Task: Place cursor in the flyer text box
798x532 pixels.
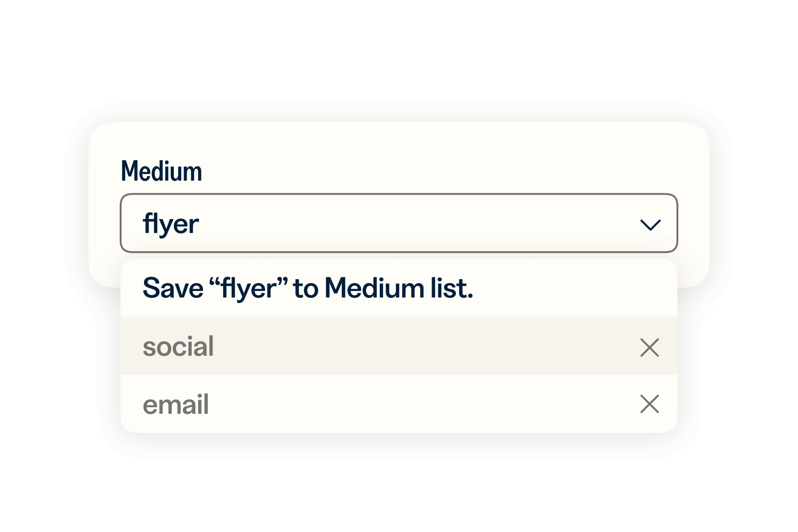Action: 367,224
